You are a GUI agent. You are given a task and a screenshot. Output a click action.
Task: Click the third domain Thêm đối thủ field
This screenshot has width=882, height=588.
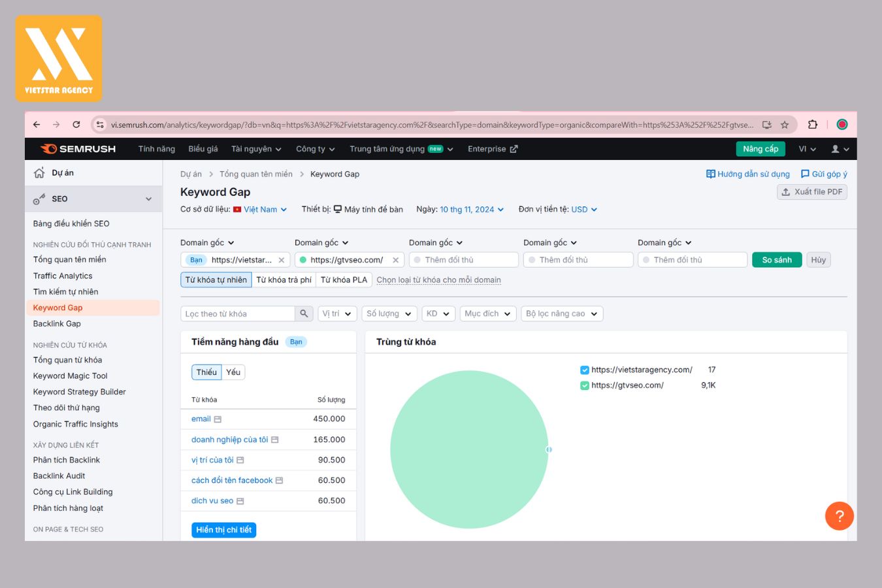coord(464,260)
